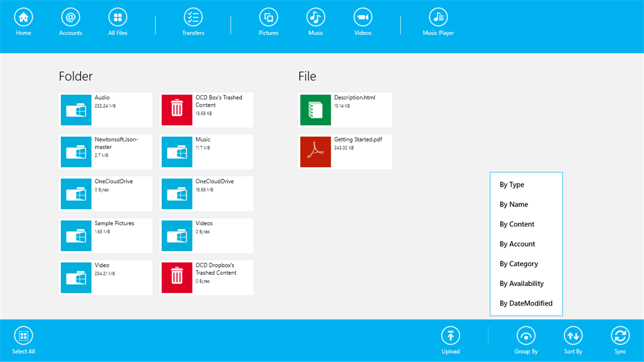Click the Folder group heading

click(76, 76)
